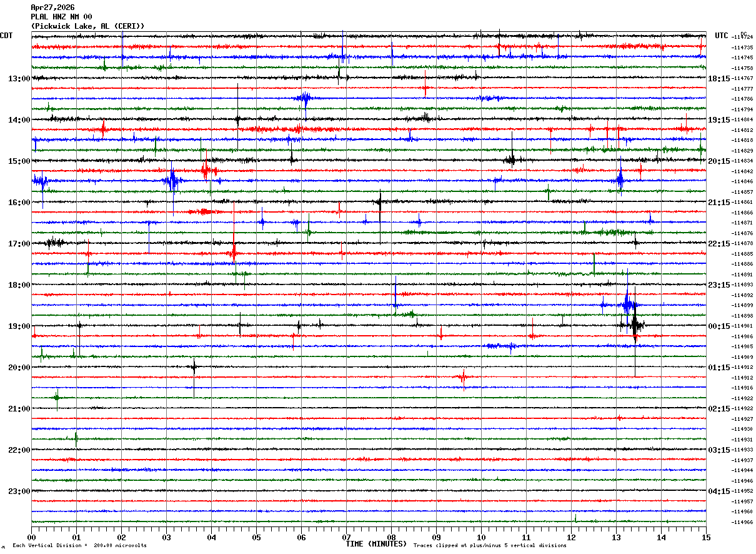The width and height of the screenshot is (756, 554).
Task: Click the x-axis minute tick label 10
Action: 481,537
